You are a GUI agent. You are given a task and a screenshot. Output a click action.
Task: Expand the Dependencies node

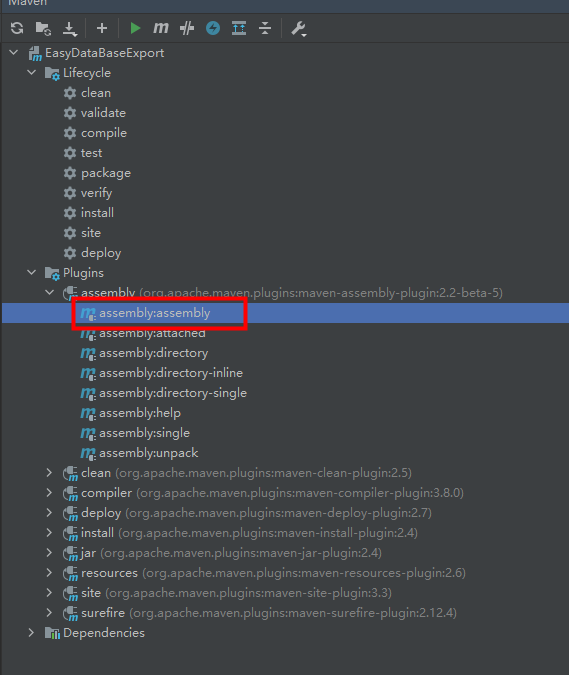click(x=31, y=633)
